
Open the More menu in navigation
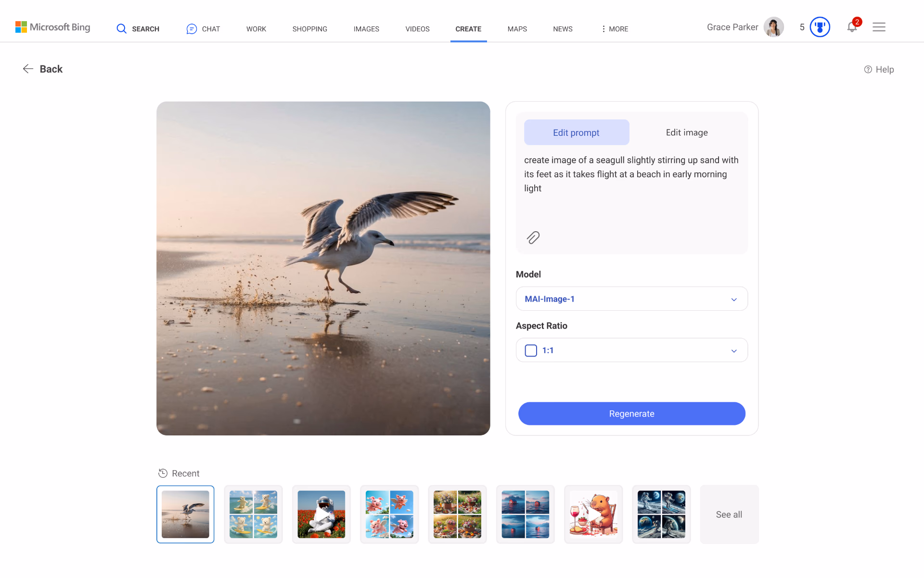click(x=615, y=29)
